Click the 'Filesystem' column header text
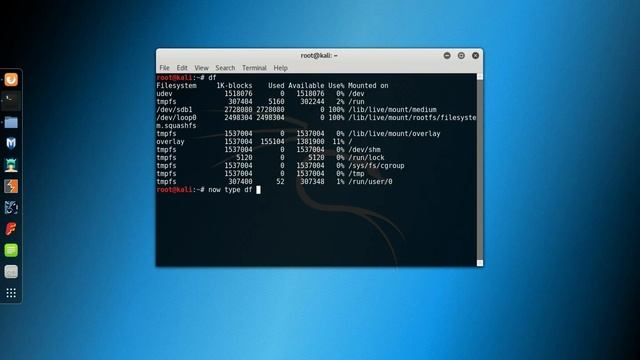The width and height of the screenshot is (640, 360). (176, 86)
